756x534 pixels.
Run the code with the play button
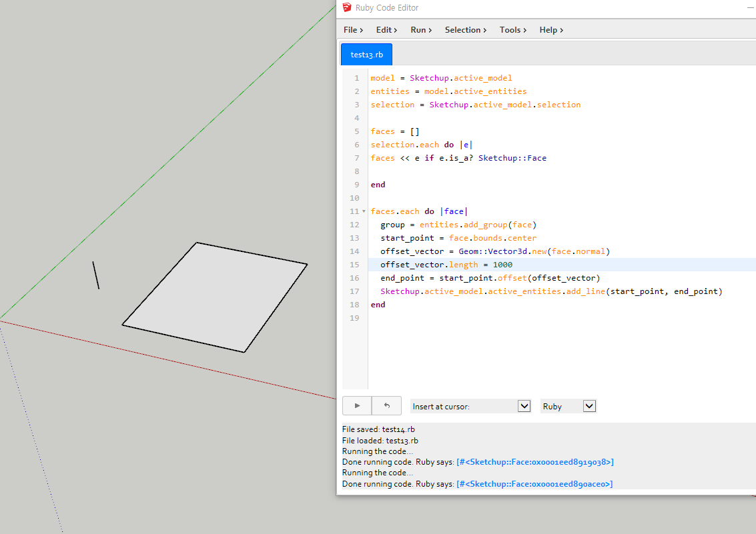[357, 405]
